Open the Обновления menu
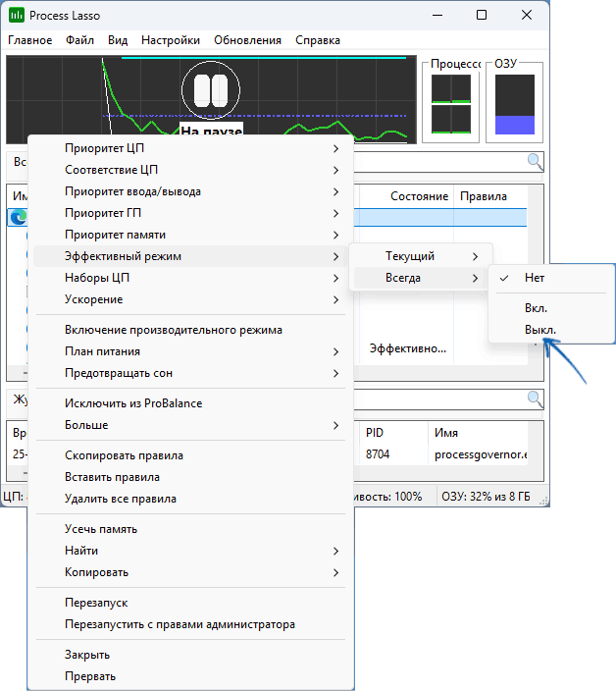This screenshot has width=616, height=691. pos(247,40)
